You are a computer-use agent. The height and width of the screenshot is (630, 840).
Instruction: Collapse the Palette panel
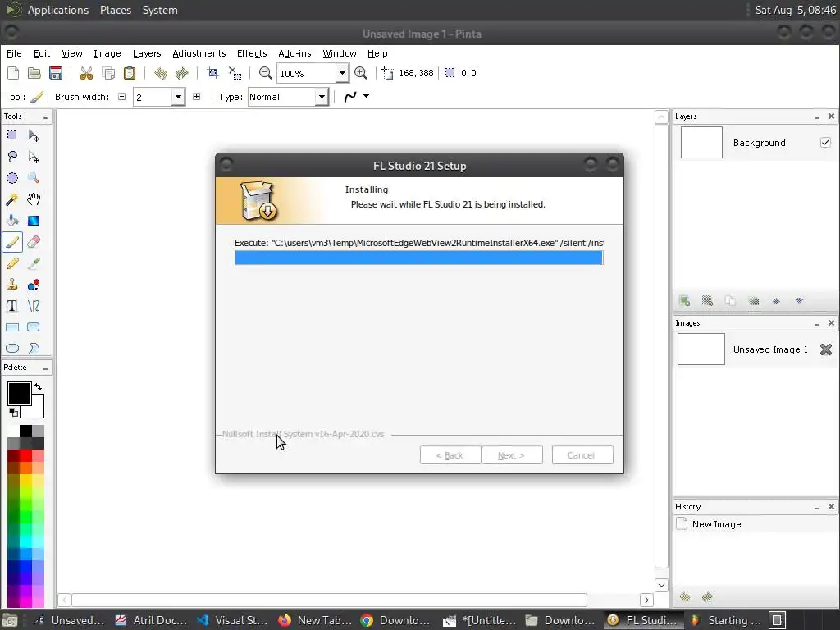(x=46, y=368)
